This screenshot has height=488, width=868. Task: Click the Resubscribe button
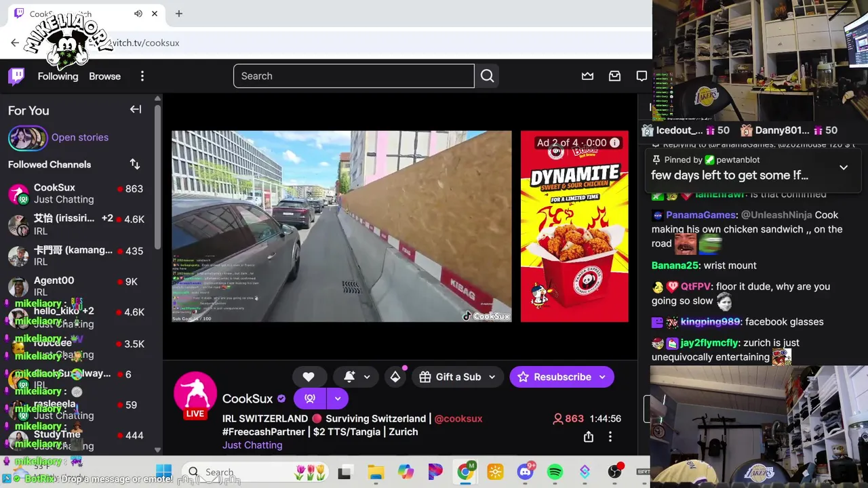point(554,377)
